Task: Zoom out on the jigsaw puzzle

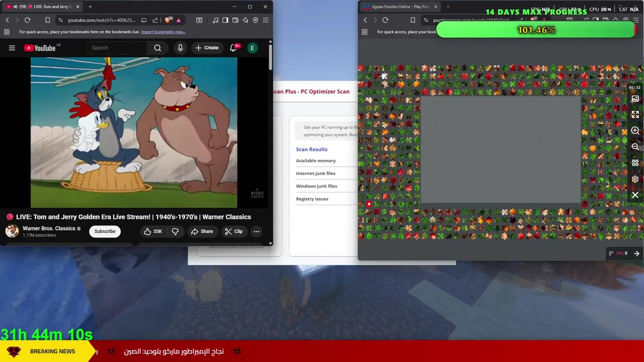Action: [x=635, y=147]
